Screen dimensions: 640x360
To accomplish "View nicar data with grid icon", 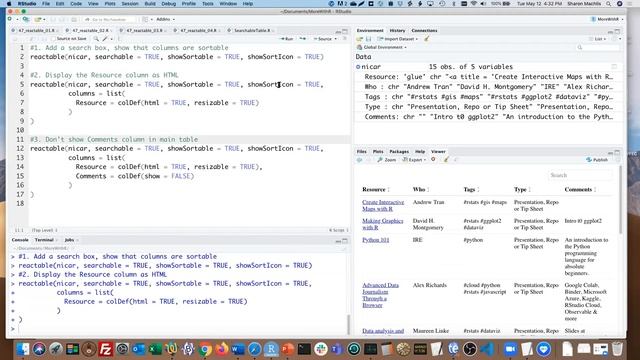I will pos(614,67).
